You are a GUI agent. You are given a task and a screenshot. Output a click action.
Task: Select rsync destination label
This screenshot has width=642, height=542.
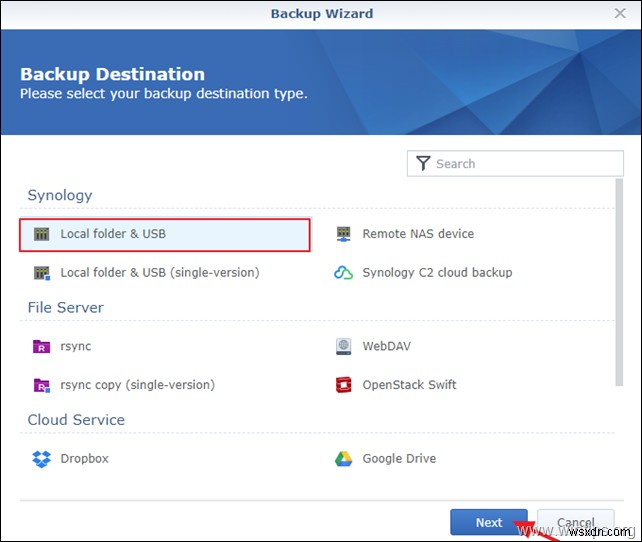point(76,346)
